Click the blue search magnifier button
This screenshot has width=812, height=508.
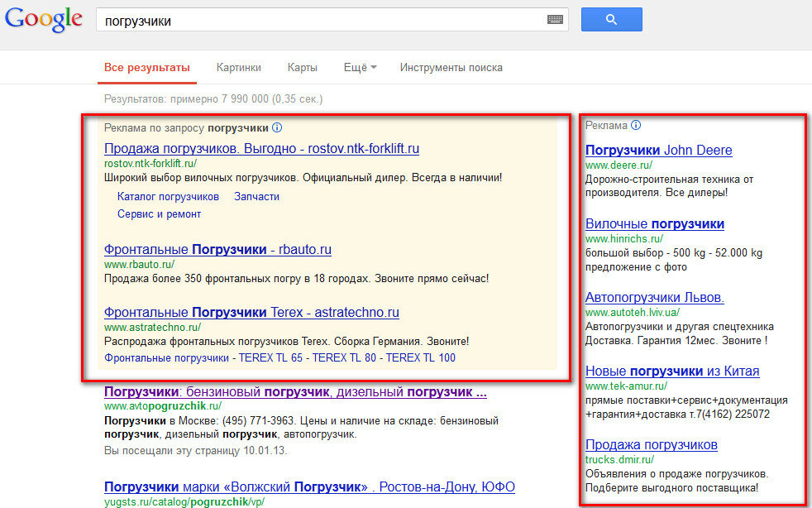612,19
